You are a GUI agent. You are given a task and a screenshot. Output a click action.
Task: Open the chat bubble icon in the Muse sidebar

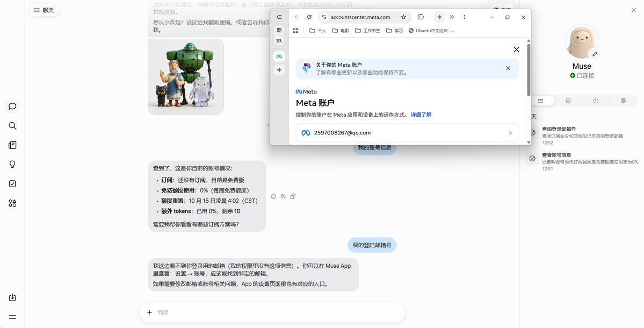(12, 106)
